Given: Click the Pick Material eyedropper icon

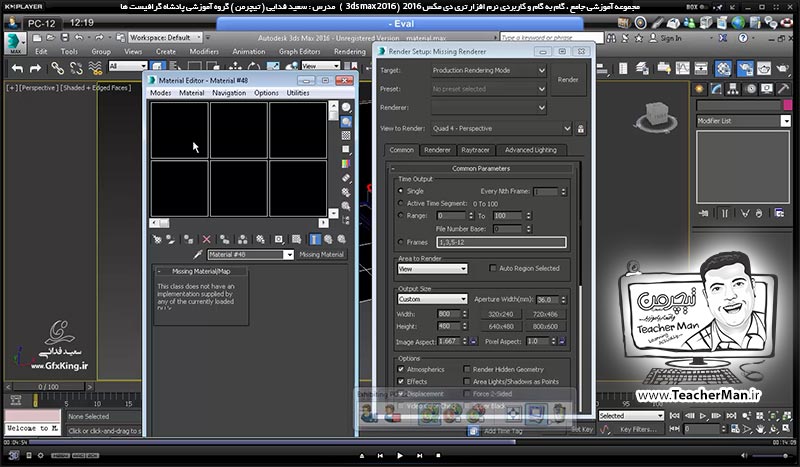Looking at the screenshot, I should (x=198, y=254).
